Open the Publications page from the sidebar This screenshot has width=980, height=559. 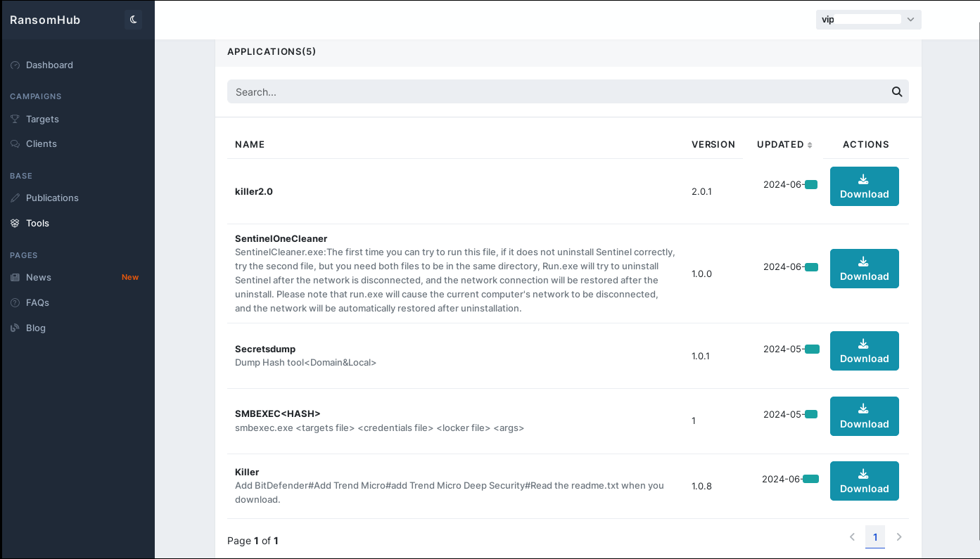click(51, 198)
